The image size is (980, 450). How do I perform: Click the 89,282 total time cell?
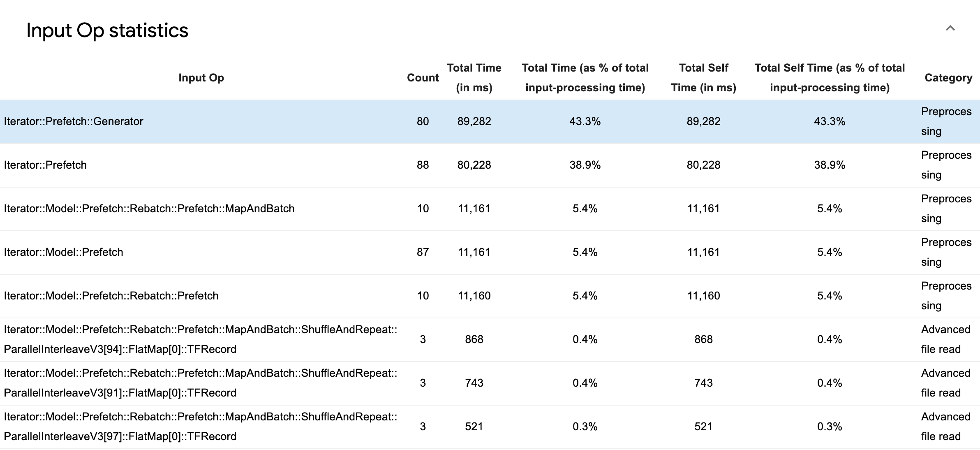(474, 121)
